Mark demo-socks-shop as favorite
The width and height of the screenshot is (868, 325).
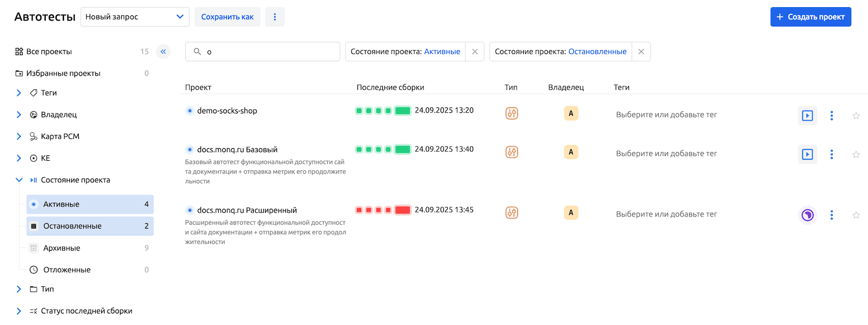(856, 116)
